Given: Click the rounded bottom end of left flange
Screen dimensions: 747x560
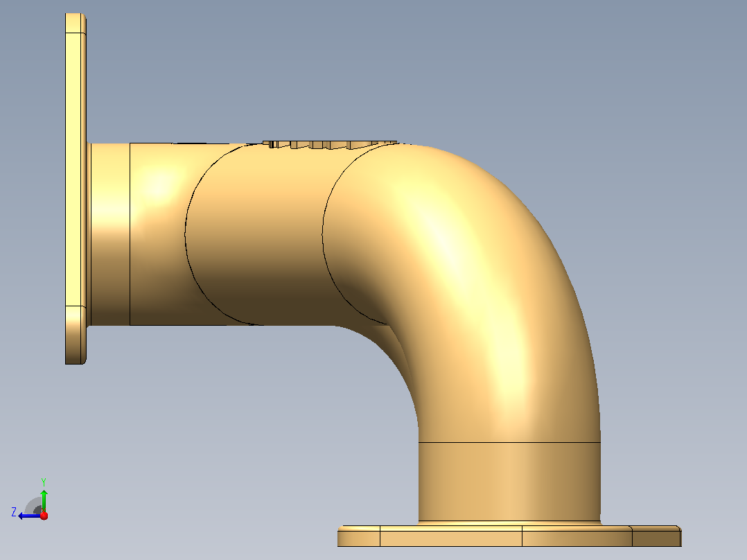Looking at the screenshot, I should tap(76, 335).
